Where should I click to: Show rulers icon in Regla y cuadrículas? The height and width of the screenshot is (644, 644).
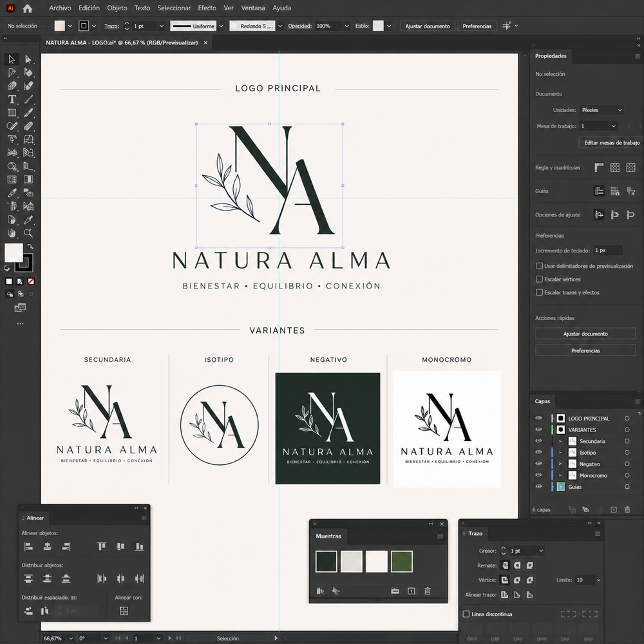(x=599, y=167)
